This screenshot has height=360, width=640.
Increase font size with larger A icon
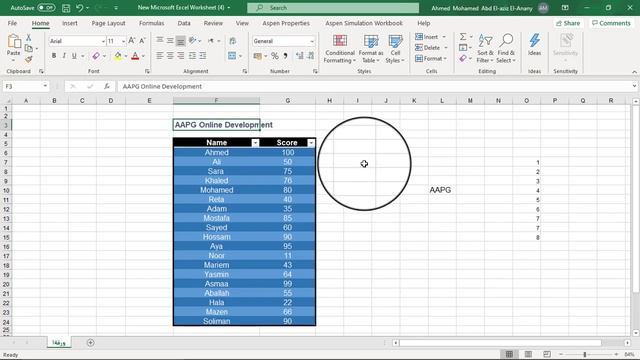point(132,41)
